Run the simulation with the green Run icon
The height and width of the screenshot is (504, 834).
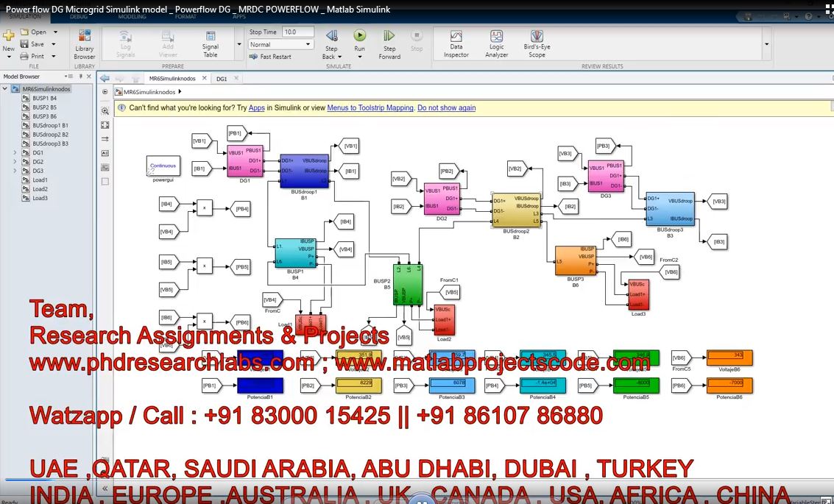coord(359,35)
